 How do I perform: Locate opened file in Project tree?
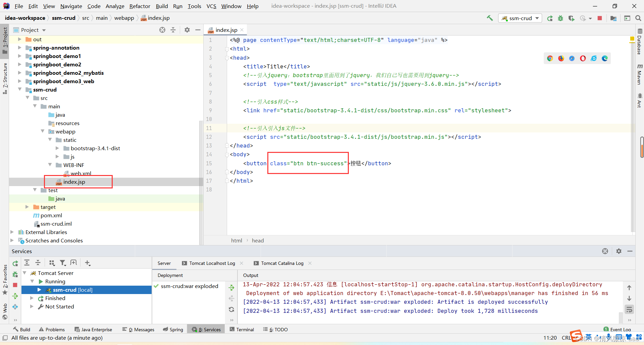162,30
